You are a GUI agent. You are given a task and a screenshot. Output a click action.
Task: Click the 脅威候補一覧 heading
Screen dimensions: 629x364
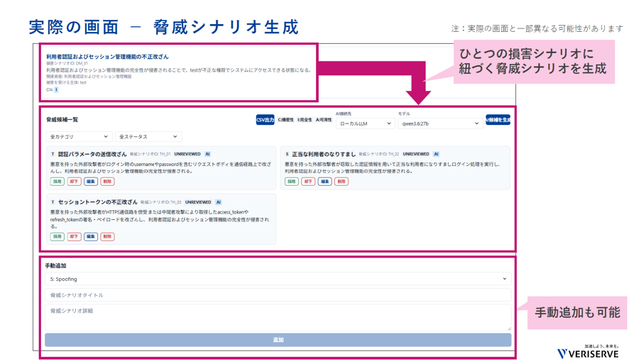click(62, 120)
